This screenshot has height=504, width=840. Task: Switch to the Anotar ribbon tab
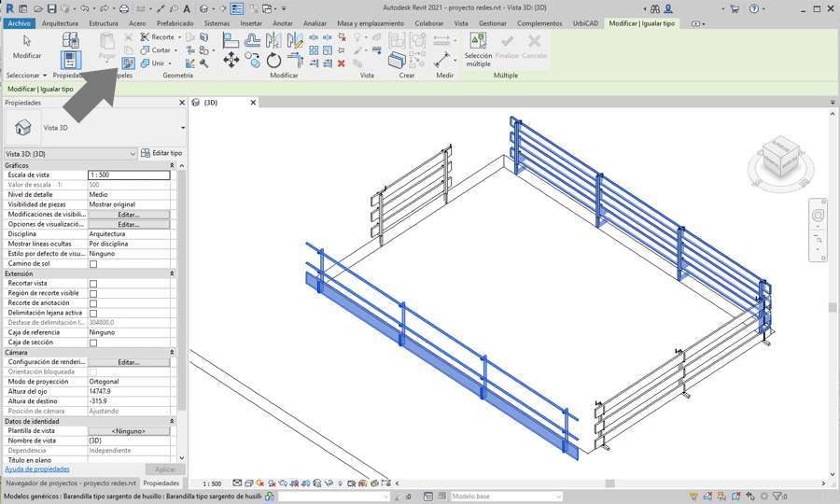[x=282, y=23]
